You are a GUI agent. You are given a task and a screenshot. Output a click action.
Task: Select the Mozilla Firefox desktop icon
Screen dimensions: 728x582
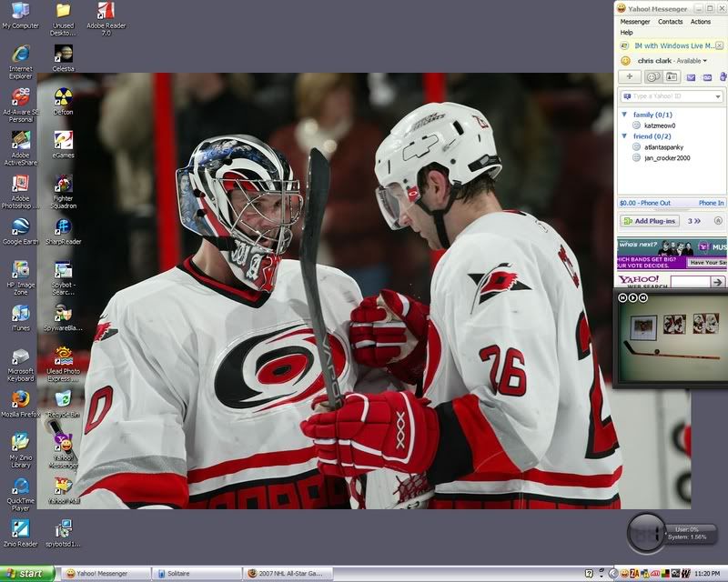19,400
